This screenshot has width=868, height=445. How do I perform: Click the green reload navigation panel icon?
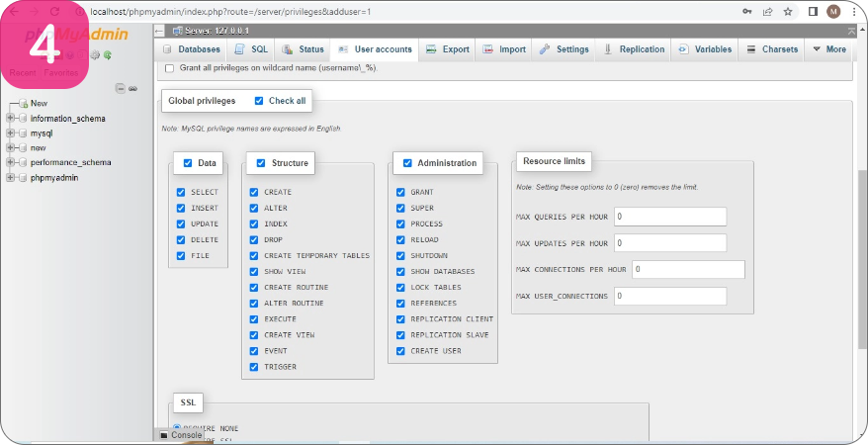(108, 54)
